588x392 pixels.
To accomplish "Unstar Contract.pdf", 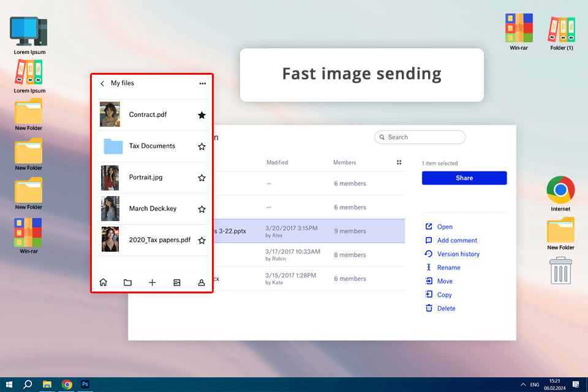I will coord(202,115).
